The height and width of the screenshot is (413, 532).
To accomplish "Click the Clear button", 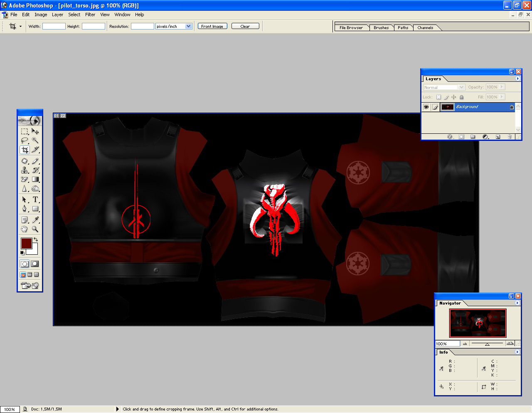I will (245, 26).
